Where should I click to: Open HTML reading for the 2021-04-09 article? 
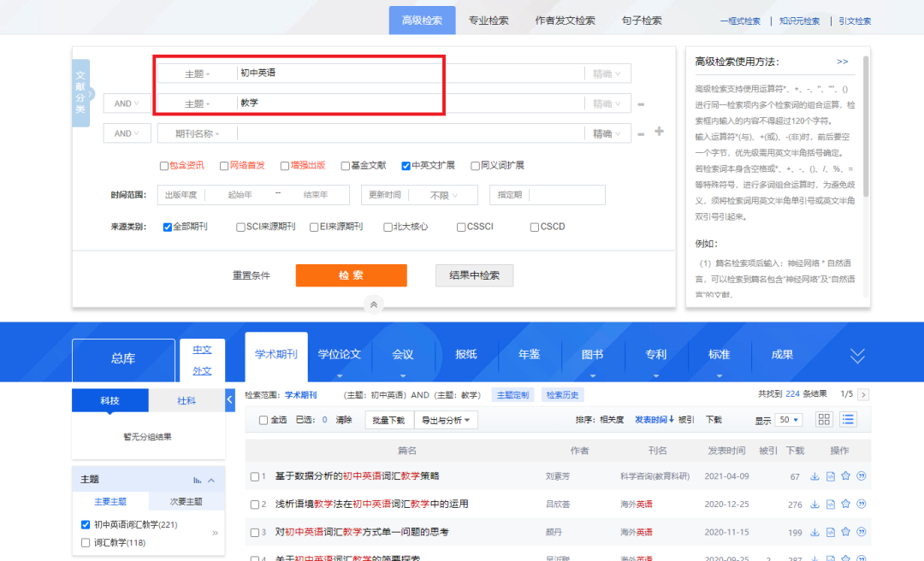pos(830,476)
